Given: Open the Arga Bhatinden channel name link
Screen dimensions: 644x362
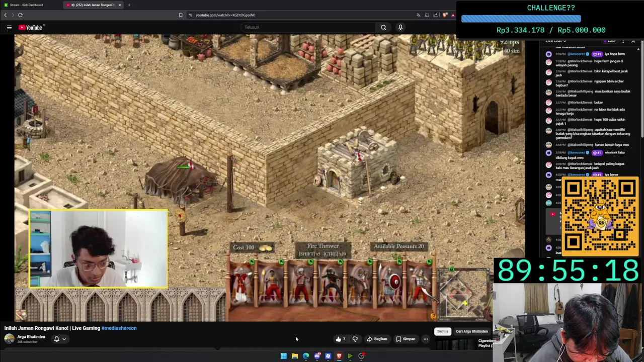Looking at the screenshot, I should [31, 337].
